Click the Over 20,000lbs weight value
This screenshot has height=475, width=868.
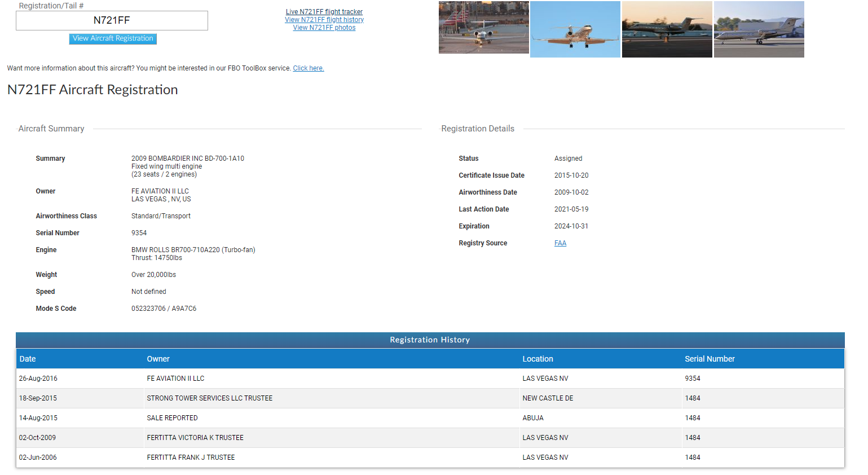tap(153, 275)
